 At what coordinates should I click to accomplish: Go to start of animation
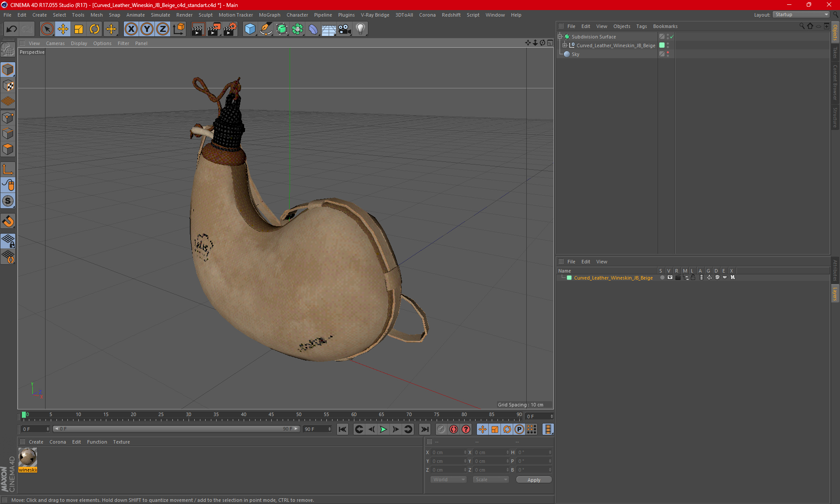coord(343,429)
